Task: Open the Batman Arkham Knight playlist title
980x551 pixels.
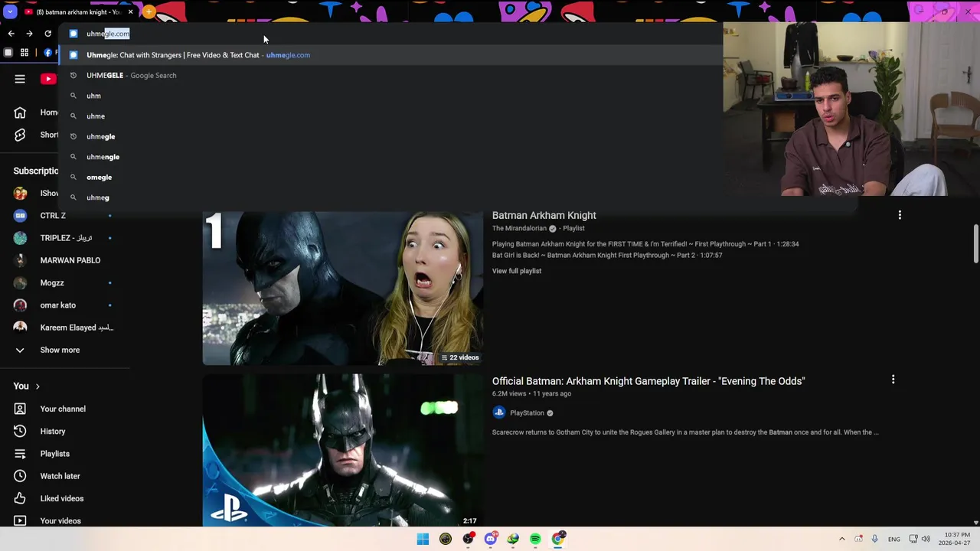Action: point(544,216)
